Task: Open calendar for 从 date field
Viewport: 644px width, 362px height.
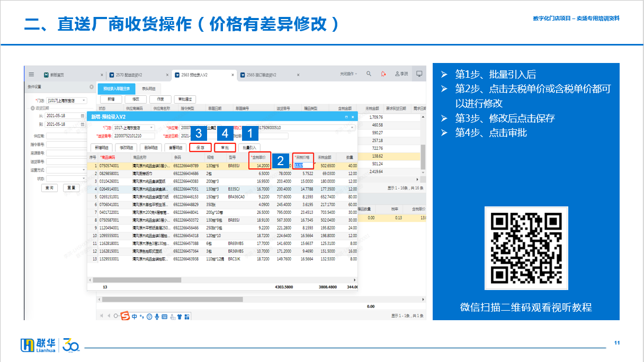Action: coord(82,115)
